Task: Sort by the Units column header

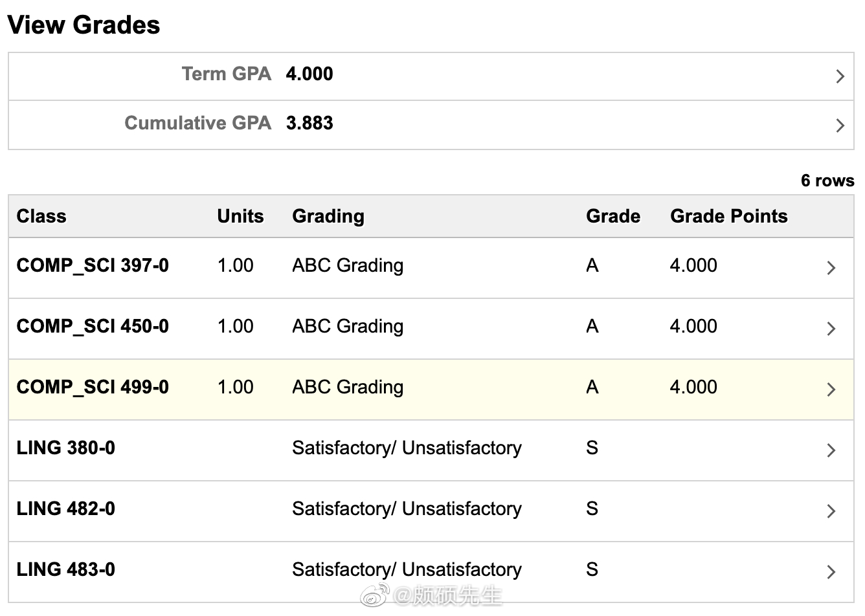Action: click(240, 216)
